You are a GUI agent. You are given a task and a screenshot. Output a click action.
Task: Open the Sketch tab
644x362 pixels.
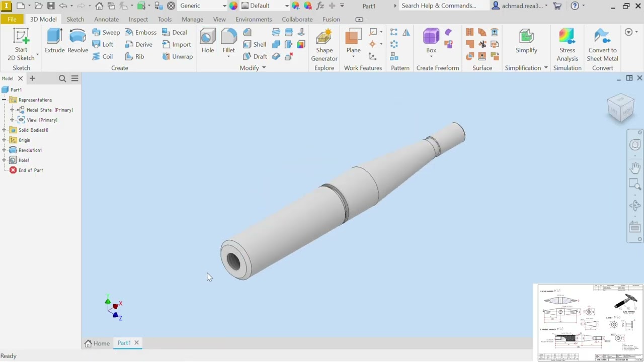(x=75, y=19)
